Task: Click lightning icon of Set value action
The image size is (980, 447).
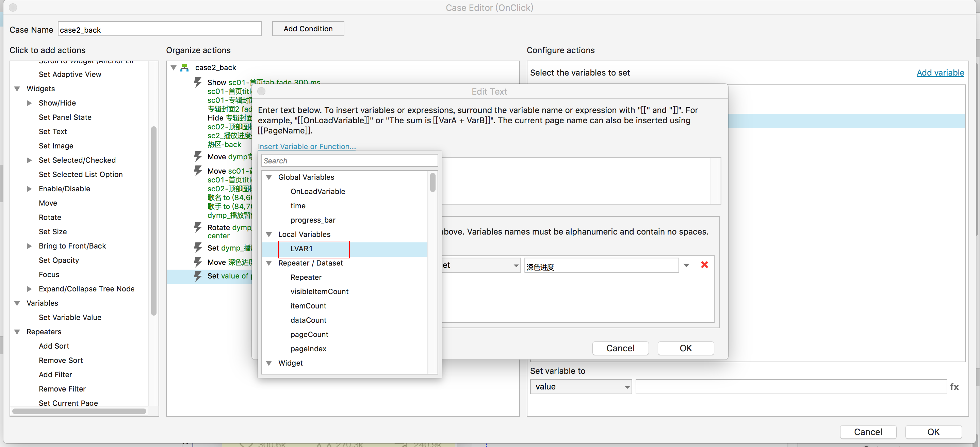Action: pos(197,276)
